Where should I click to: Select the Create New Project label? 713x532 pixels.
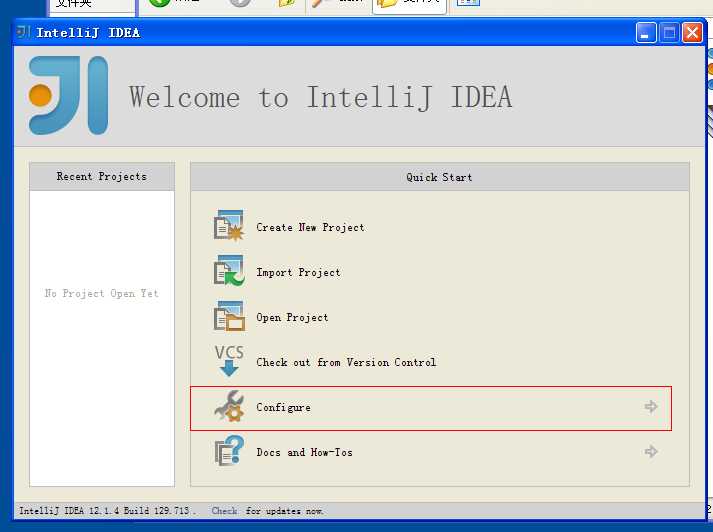[x=310, y=227]
